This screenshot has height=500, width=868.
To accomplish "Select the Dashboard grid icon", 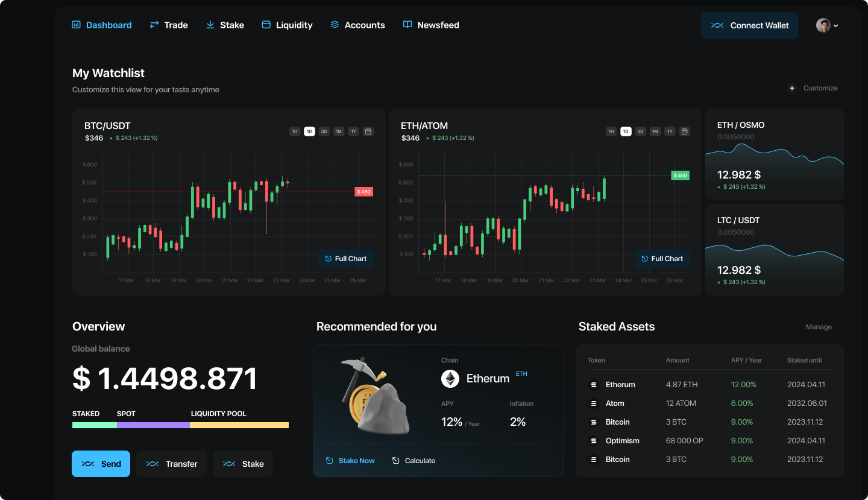I will coord(76,25).
